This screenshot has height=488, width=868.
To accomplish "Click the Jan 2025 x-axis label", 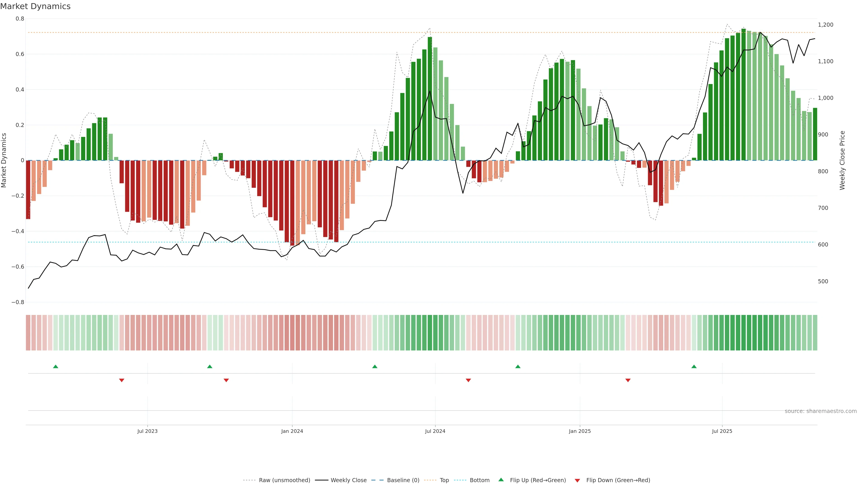I will coord(580,431).
